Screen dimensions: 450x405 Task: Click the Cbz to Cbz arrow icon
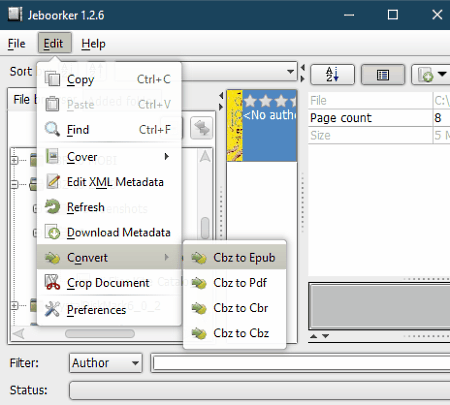coord(199,333)
